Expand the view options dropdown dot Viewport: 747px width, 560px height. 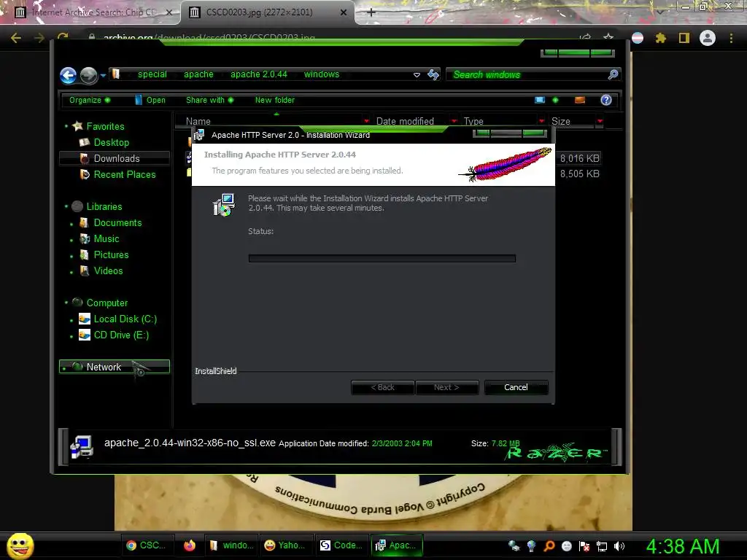555,100
